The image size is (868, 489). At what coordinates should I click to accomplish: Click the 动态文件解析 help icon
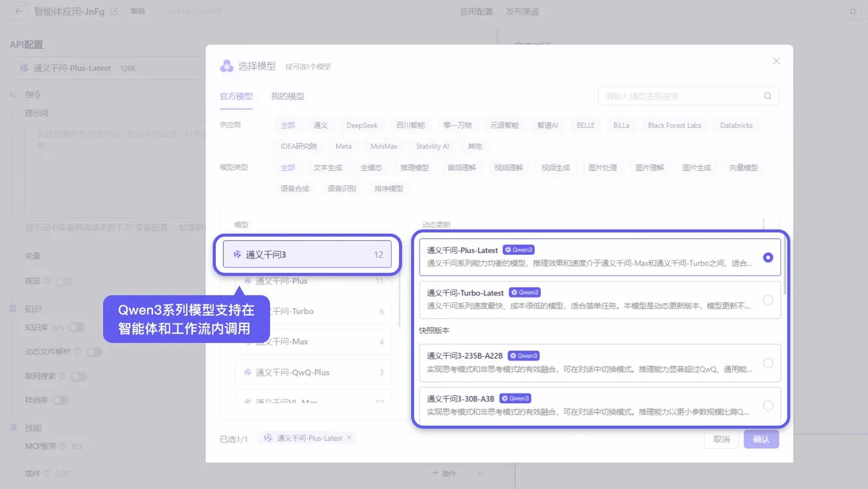(x=77, y=351)
